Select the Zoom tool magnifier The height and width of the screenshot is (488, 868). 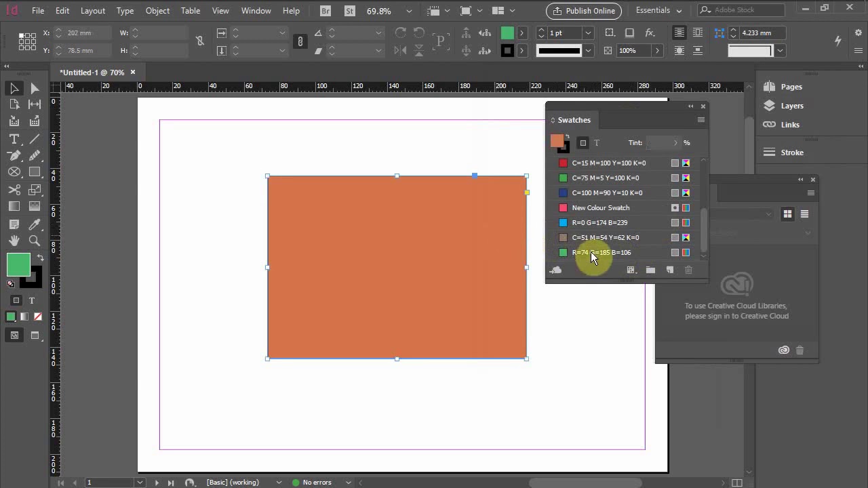click(x=35, y=241)
